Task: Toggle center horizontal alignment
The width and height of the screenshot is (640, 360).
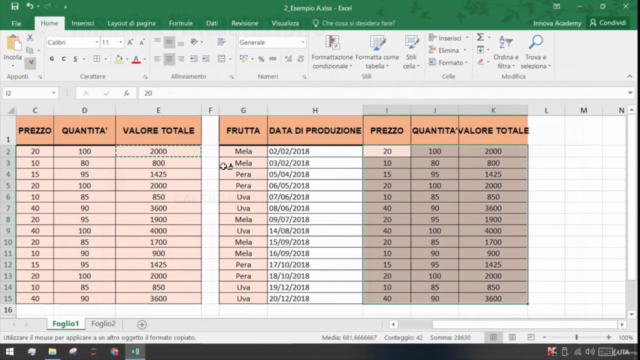Action: pyautogui.click(x=169, y=59)
